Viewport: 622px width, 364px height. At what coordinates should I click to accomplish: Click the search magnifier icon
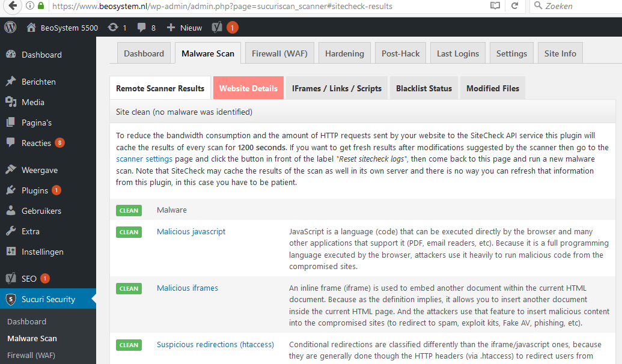pyautogui.click(x=538, y=5)
